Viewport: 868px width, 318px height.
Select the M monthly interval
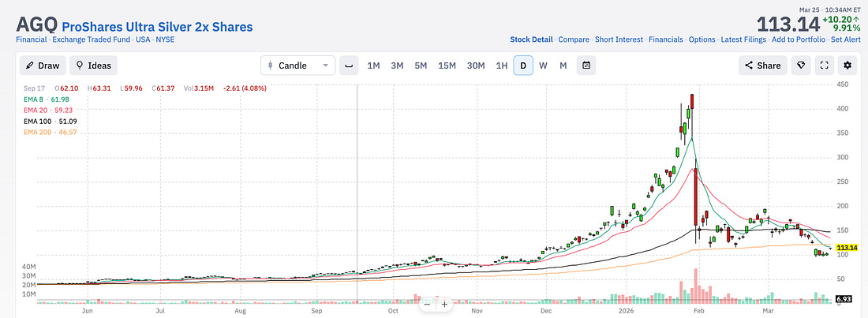563,65
